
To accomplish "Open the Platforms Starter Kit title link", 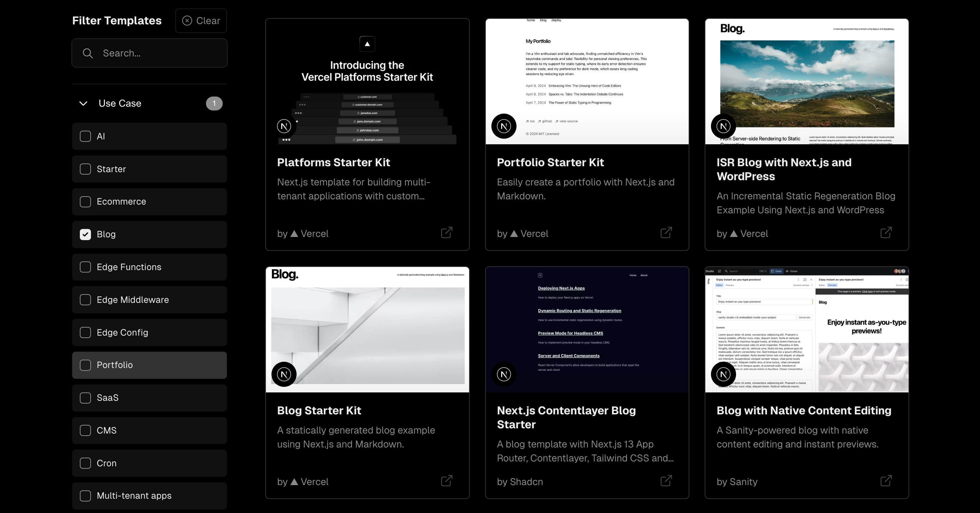I will coord(333,162).
